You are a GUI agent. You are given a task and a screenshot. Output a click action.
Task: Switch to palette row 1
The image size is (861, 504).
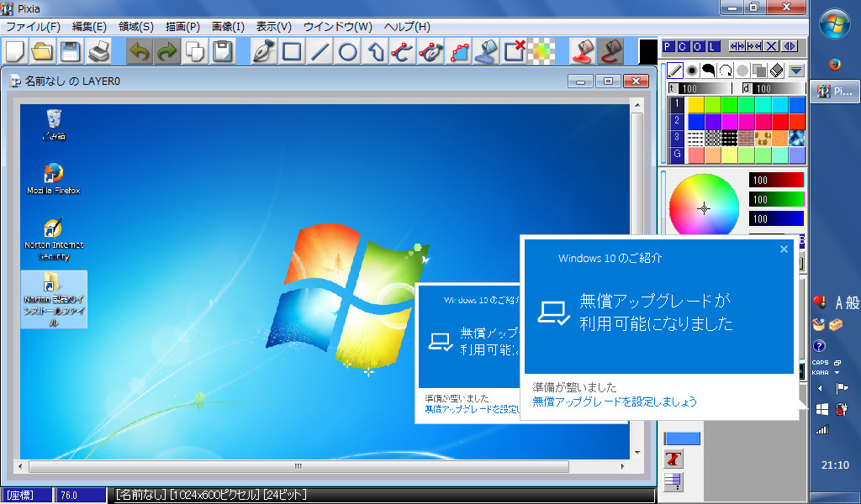pyautogui.click(x=677, y=104)
